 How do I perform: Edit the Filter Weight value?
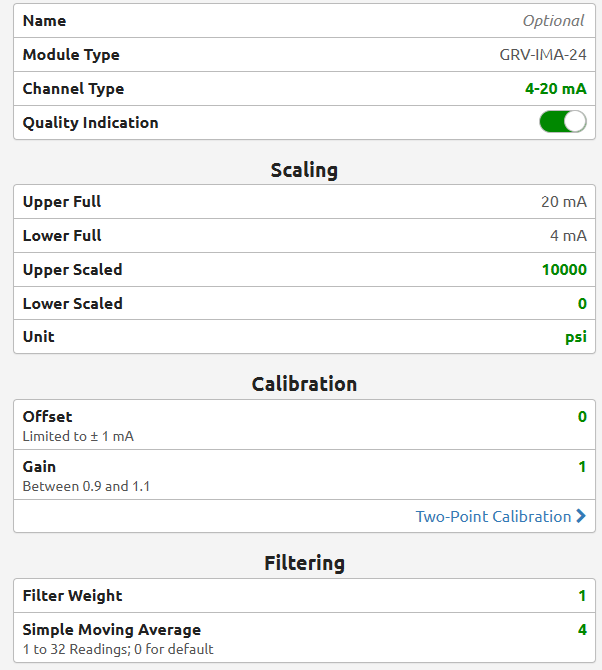point(582,596)
